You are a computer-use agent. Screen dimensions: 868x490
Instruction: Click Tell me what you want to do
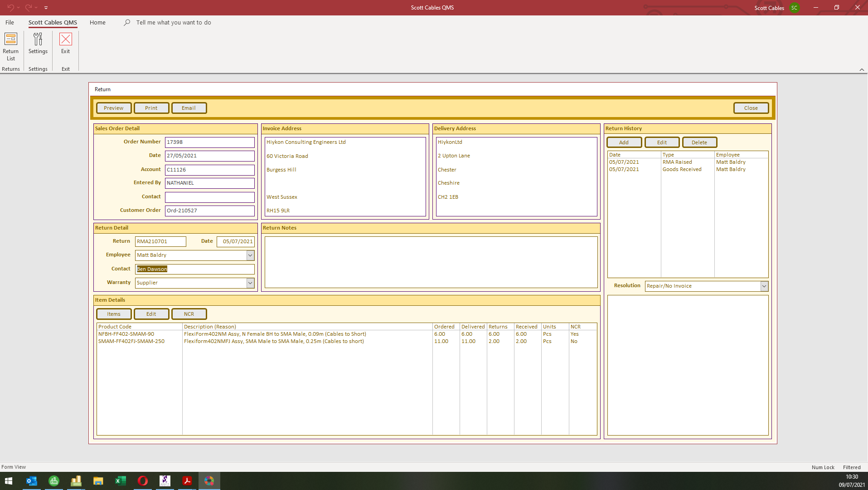174,22
